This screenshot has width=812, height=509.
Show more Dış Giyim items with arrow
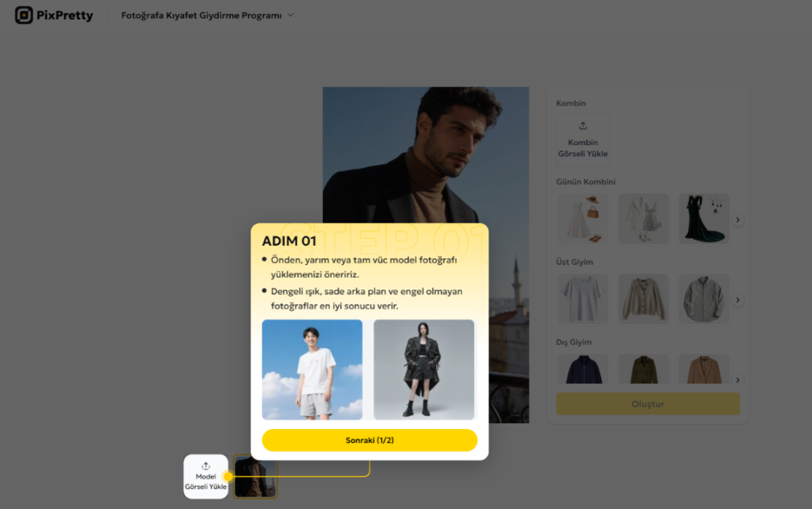coord(737,380)
